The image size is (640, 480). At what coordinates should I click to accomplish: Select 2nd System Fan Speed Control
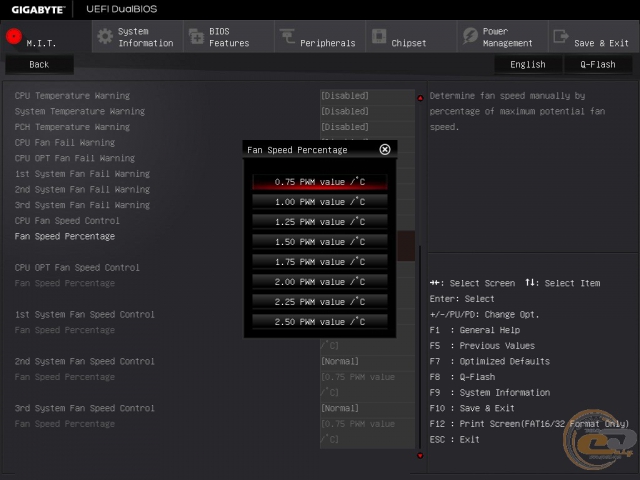click(85, 362)
